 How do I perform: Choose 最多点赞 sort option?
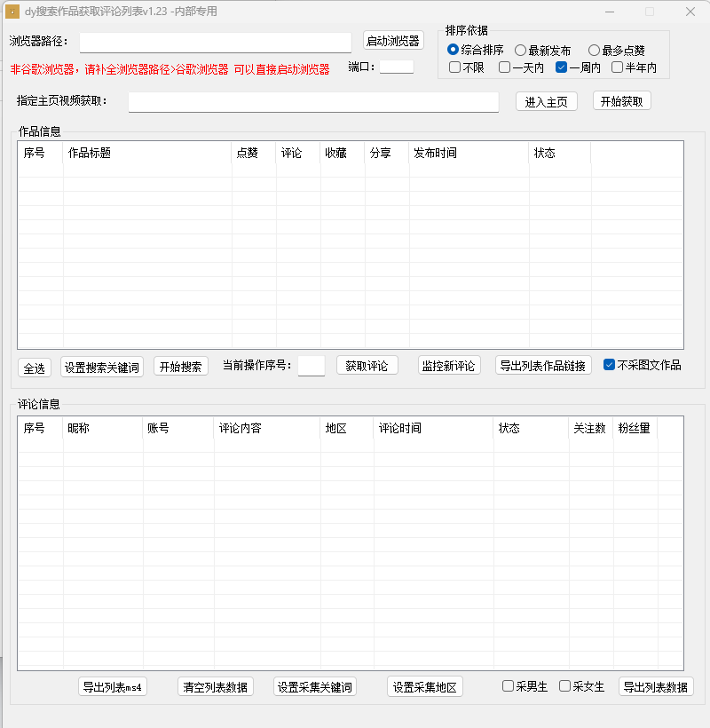(594, 51)
